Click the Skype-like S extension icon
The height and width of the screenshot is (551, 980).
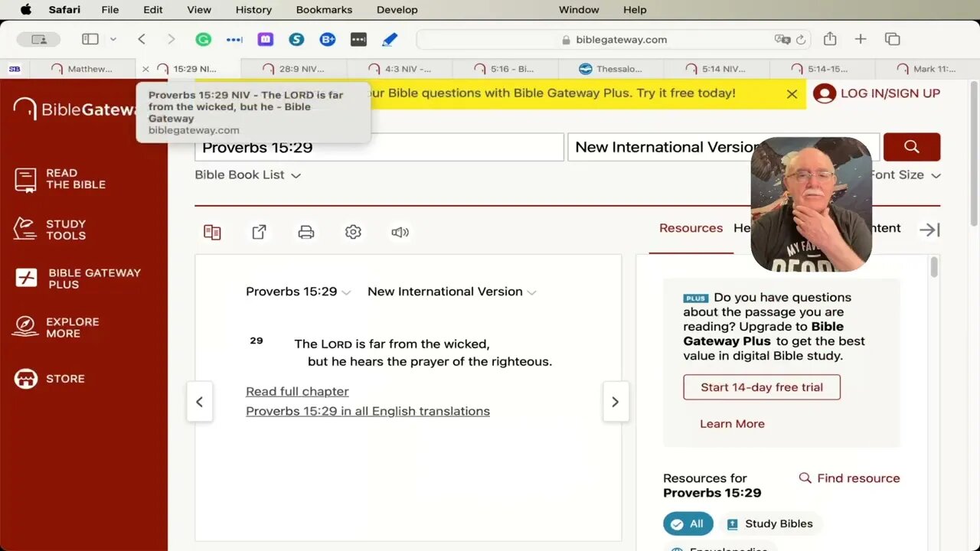(296, 39)
